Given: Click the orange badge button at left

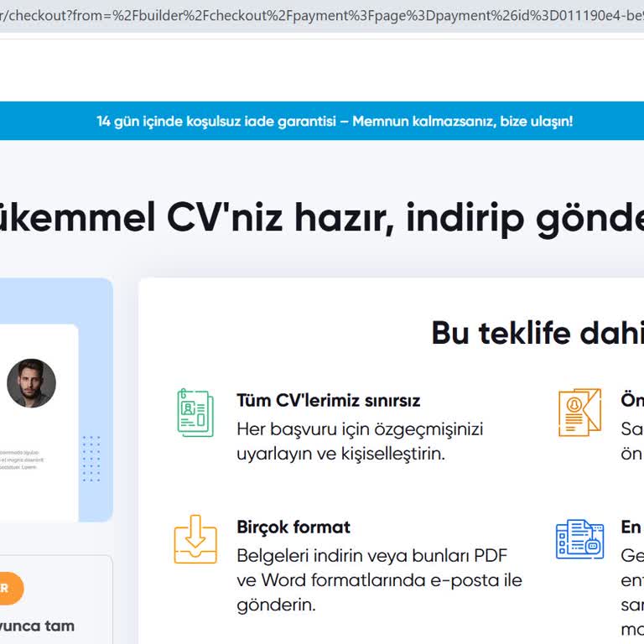Looking at the screenshot, I should click(12, 588).
